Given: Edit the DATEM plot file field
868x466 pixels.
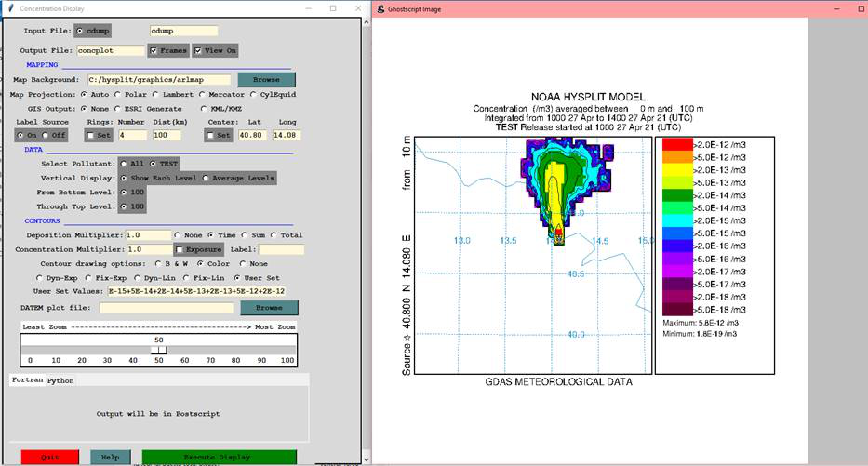Looking at the screenshot, I should pos(167,308).
